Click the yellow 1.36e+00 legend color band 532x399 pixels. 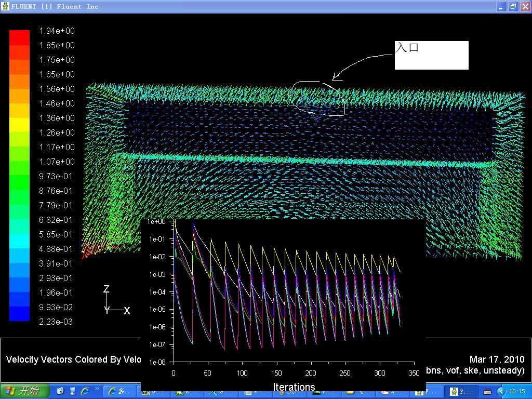coord(19,125)
